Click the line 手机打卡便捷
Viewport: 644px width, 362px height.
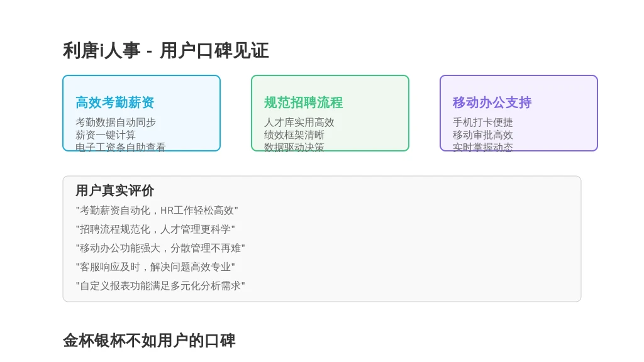[482, 123]
